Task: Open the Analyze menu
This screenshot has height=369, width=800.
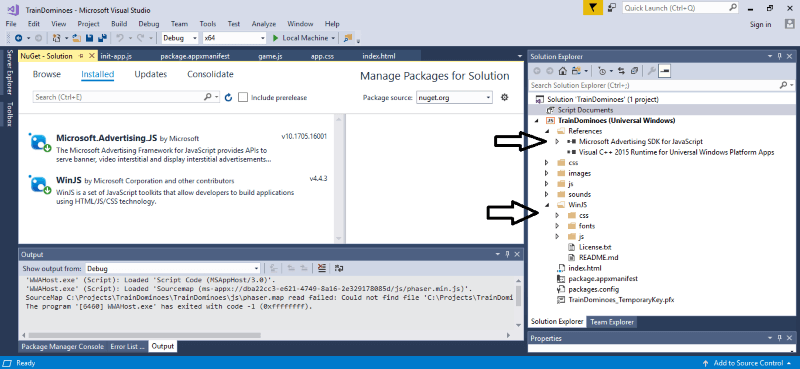Action: pos(264,24)
